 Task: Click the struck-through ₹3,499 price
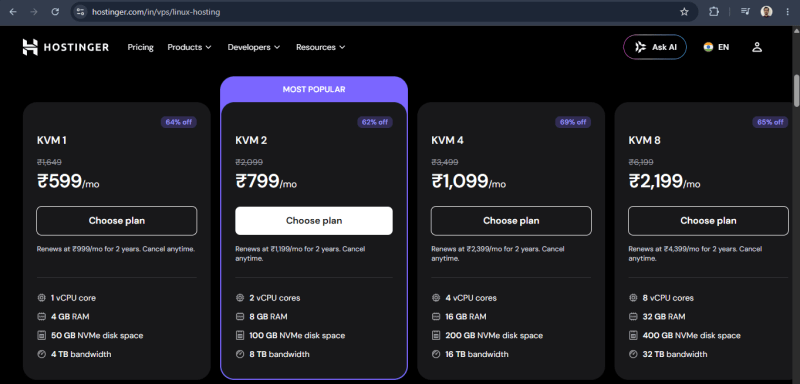point(444,162)
